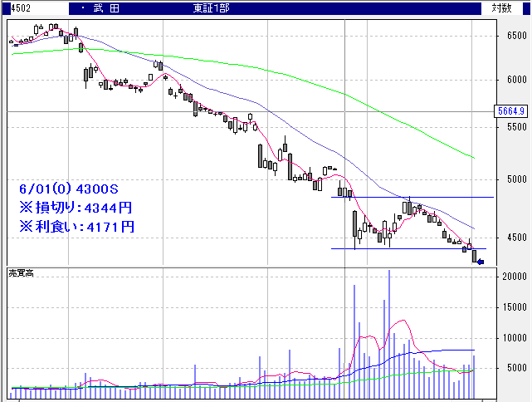
Task: Click the blue arrow marker beside latest candle
Action: tap(481, 262)
